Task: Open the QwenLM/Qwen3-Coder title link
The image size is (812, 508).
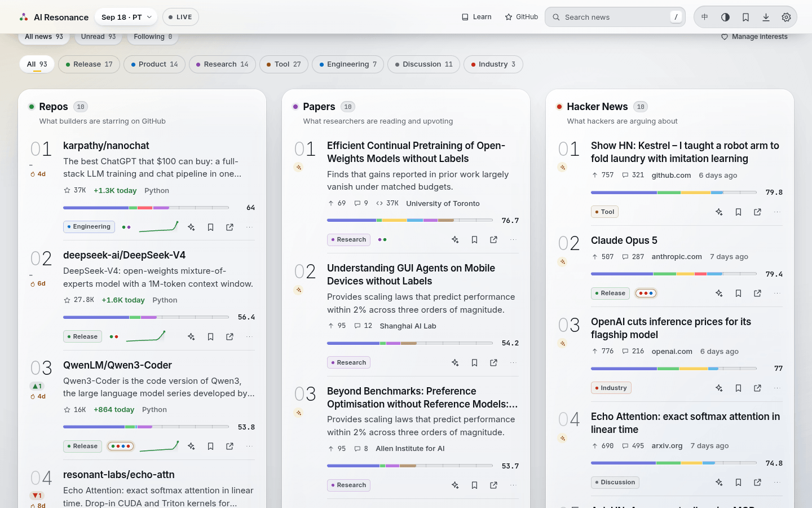Action: [x=117, y=365]
